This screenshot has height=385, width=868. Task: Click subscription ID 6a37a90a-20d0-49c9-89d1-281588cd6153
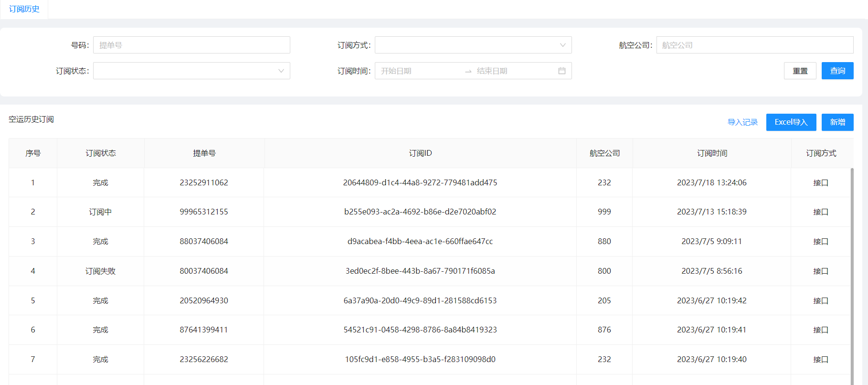point(420,300)
